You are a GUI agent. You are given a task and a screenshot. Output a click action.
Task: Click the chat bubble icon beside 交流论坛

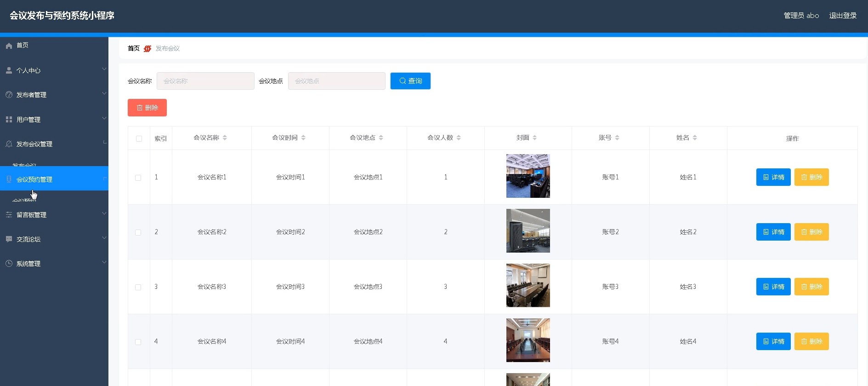click(x=9, y=239)
